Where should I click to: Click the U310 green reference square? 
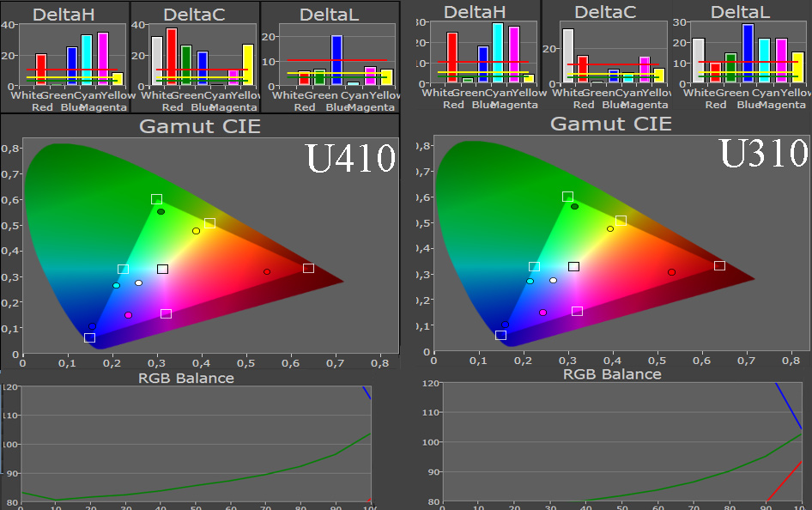click(567, 197)
